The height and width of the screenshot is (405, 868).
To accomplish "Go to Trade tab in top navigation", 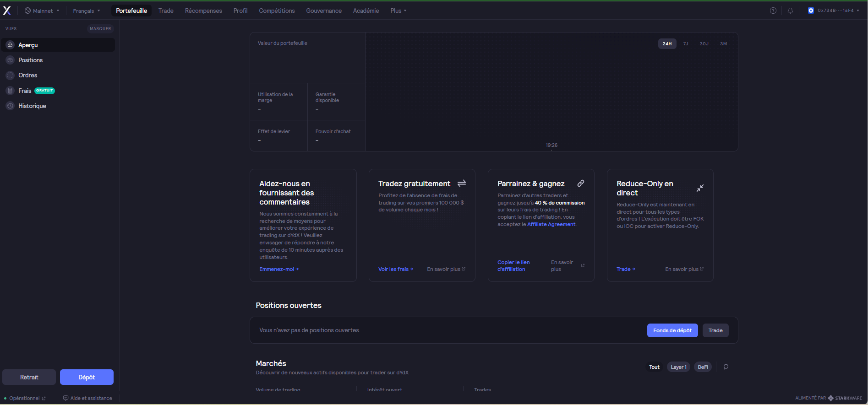I will pos(166,11).
